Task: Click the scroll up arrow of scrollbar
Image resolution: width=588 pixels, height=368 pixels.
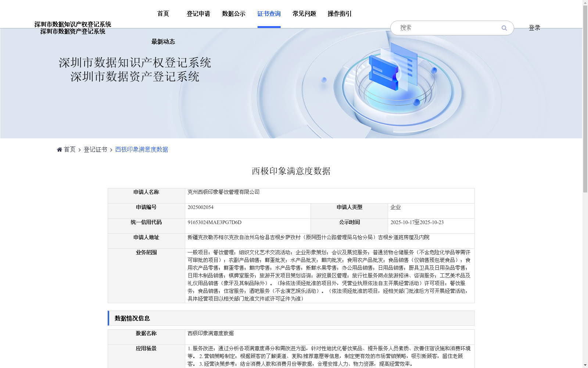Action: (x=585, y=3)
